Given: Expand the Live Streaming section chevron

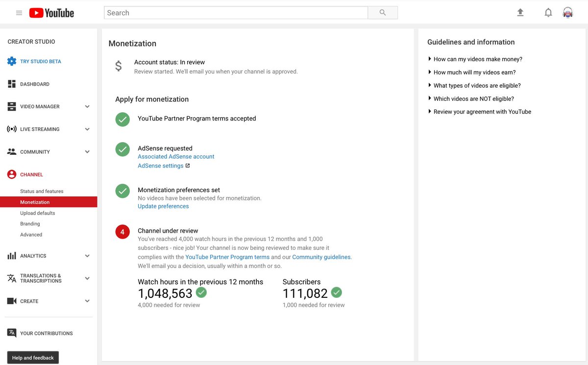Looking at the screenshot, I should (87, 129).
